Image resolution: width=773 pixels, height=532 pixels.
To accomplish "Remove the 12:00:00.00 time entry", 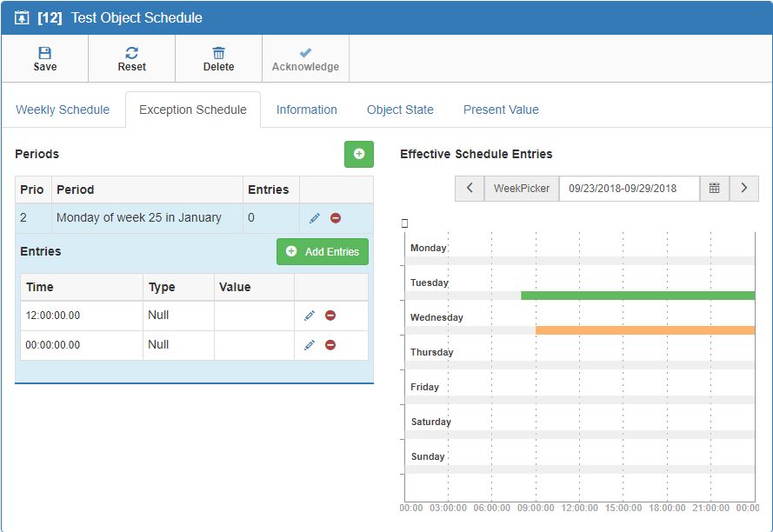I will (x=330, y=316).
